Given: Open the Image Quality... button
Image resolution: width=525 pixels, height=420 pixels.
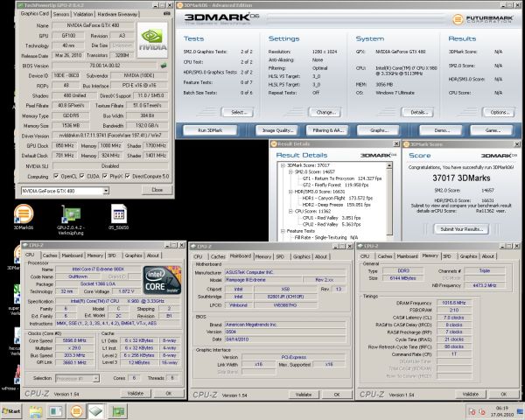Looking at the screenshot, I should click(277, 130).
